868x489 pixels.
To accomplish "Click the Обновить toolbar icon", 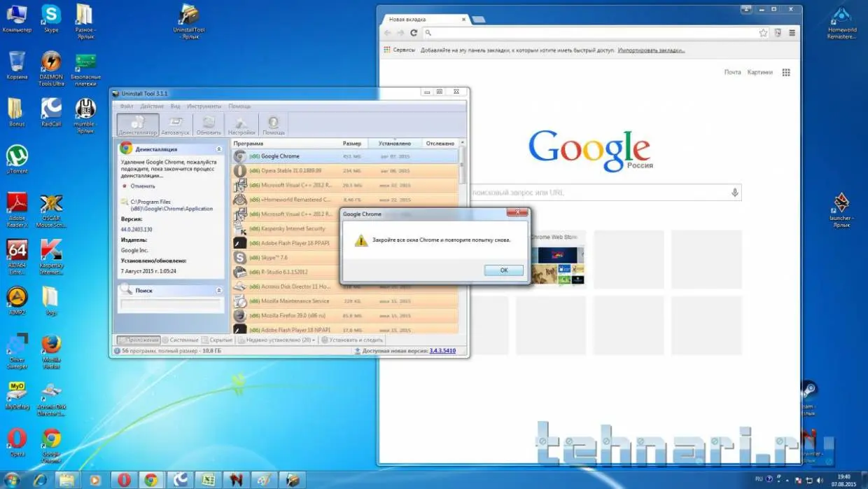I will (209, 124).
